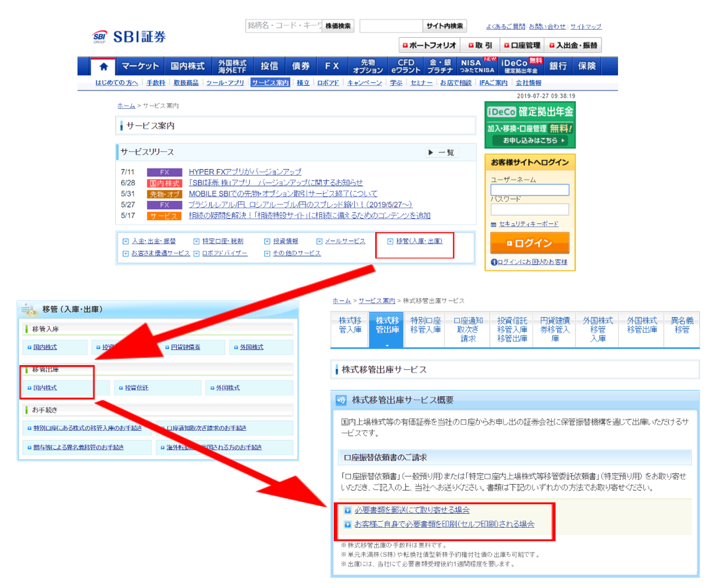Focus the ユーザーネーム input field
709x588 pixels.
(x=529, y=190)
